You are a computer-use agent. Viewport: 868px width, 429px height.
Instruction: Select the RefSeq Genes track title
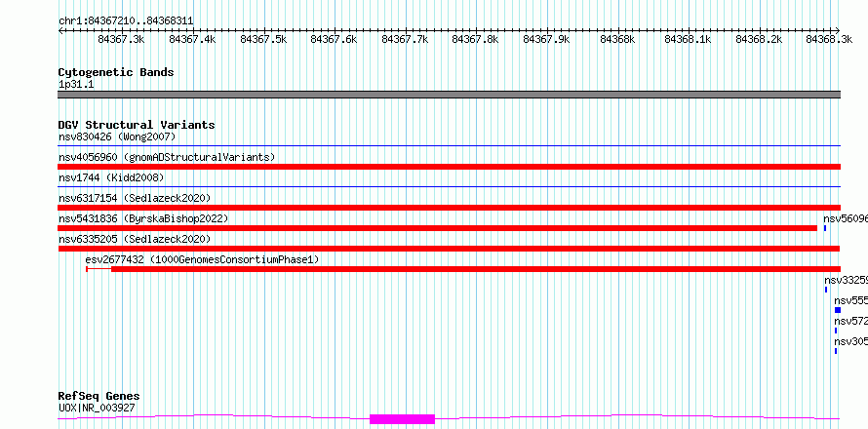click(x=99, y=397)
